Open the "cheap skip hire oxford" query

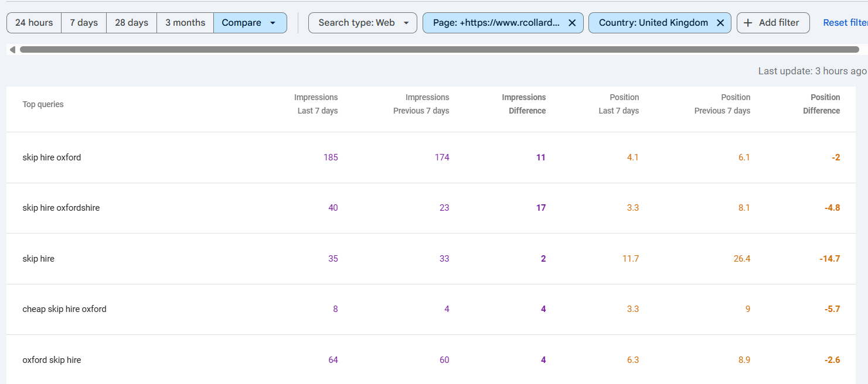point(64,309)
